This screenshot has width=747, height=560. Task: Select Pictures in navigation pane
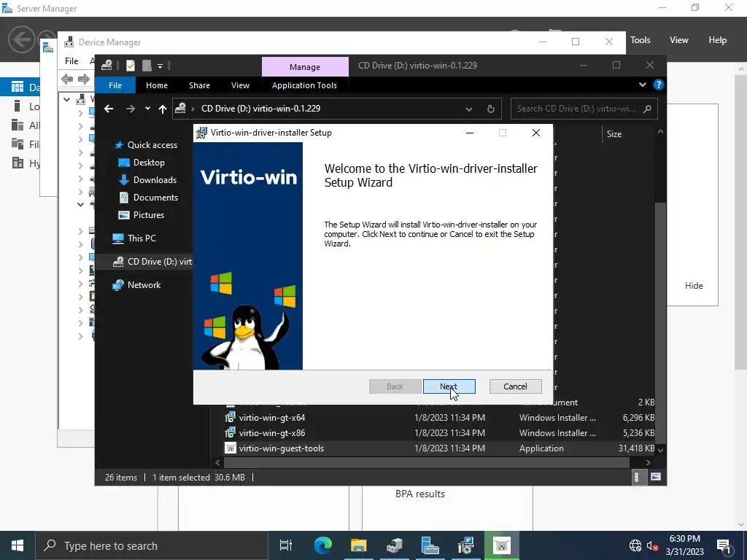[149, 215]
